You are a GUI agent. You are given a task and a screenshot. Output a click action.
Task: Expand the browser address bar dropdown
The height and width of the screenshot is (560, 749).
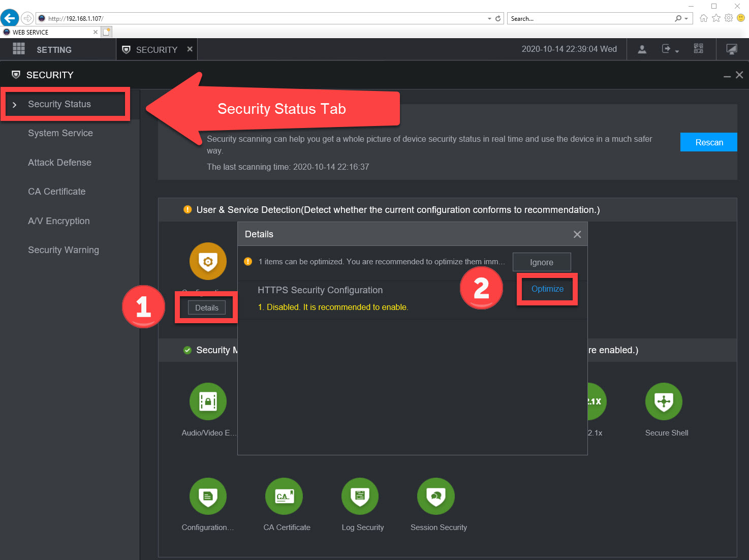click(489, 19)
